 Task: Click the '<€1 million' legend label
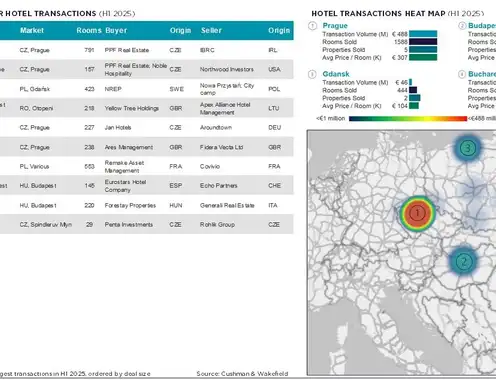pos(330,118)
